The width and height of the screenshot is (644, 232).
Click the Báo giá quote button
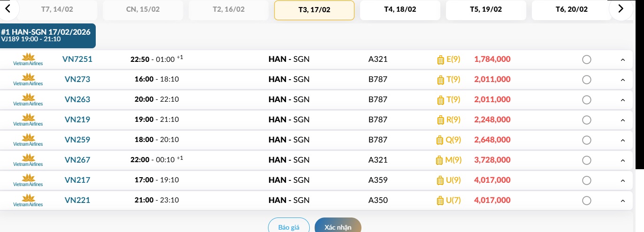tap(289, 227)
